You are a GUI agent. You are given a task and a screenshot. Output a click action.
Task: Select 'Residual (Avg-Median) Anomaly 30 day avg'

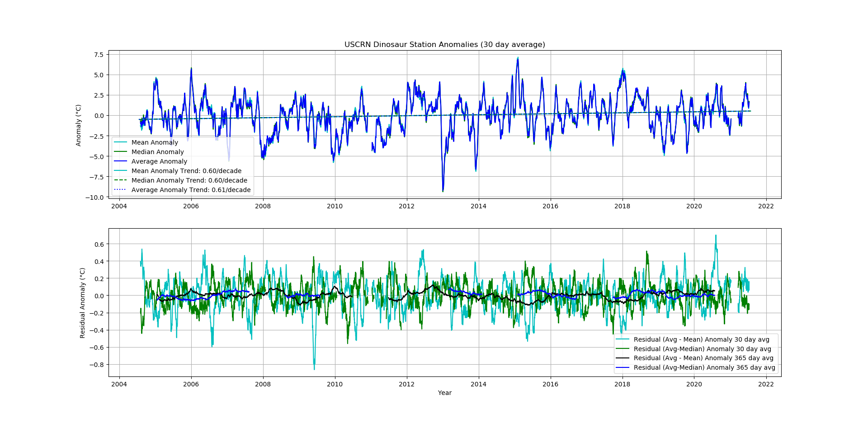click(x=702, y=349)
